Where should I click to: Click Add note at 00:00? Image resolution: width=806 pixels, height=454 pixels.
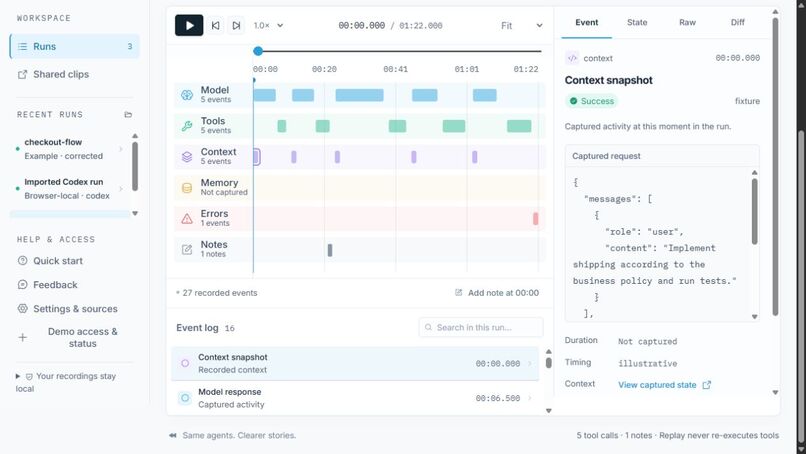click(x=497, y=293)
